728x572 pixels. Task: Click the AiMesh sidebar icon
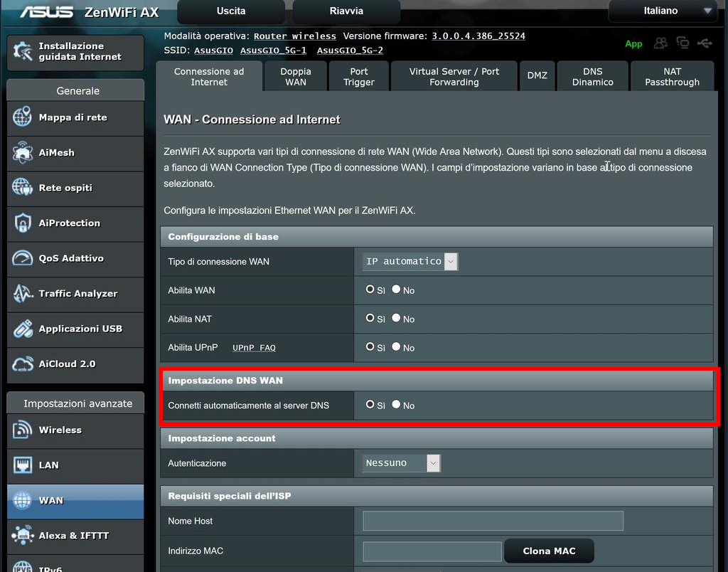click(22, 152)
